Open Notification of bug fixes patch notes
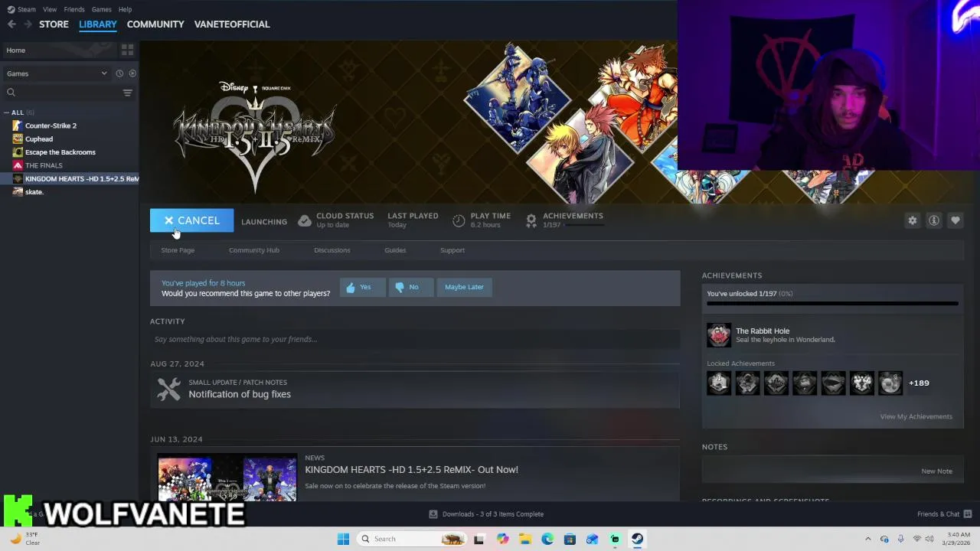 click(x=240, y=394)
